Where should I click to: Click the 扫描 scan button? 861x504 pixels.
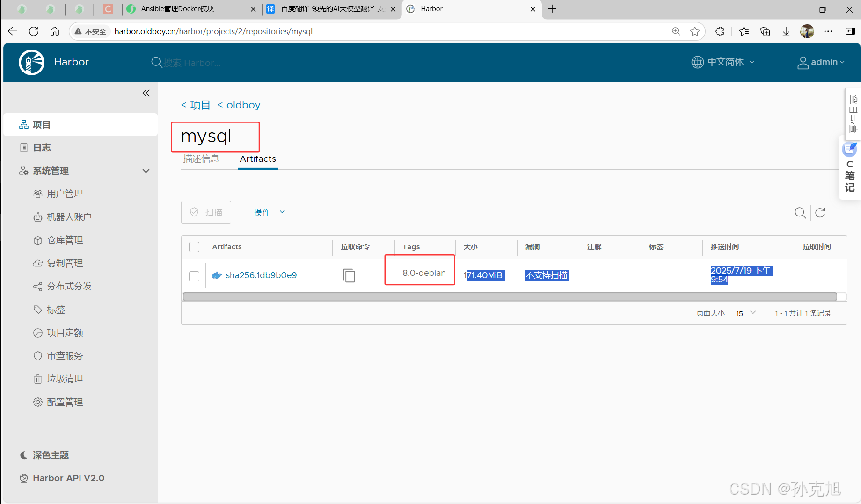point(206,212)
